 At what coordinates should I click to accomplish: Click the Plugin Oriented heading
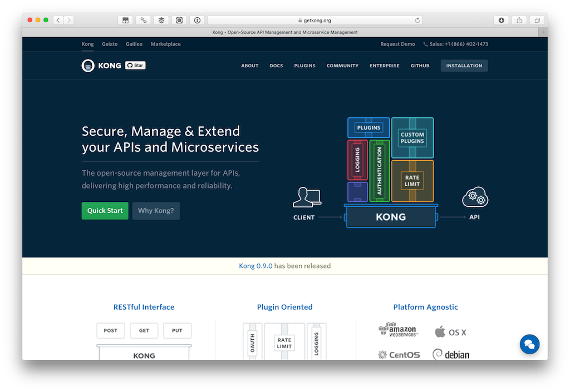point(284,307)
